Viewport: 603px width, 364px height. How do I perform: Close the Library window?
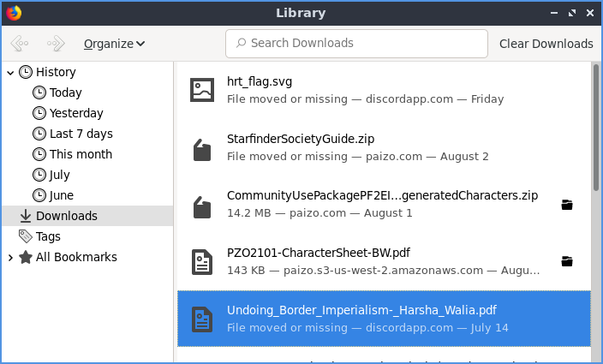pos(589,13)
